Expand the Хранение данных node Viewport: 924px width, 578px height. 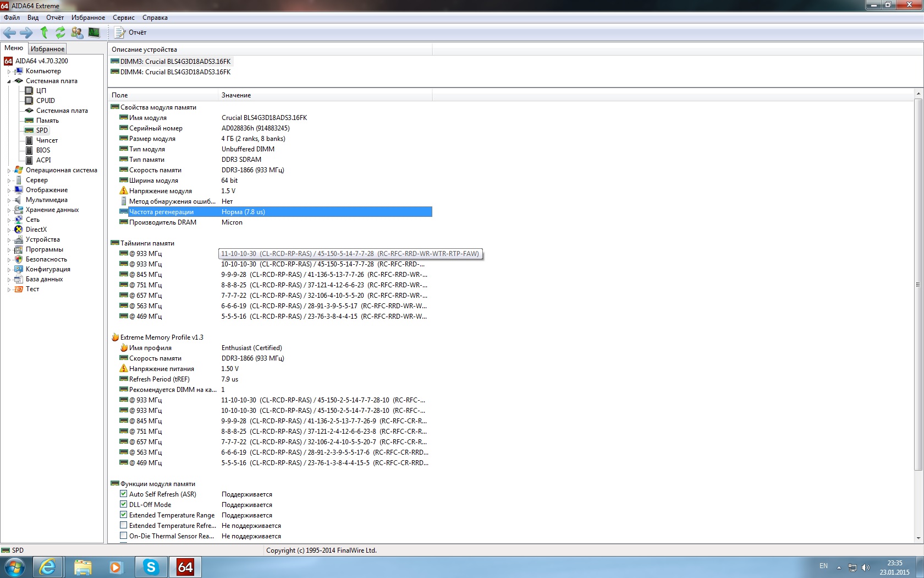pos(9,210)
